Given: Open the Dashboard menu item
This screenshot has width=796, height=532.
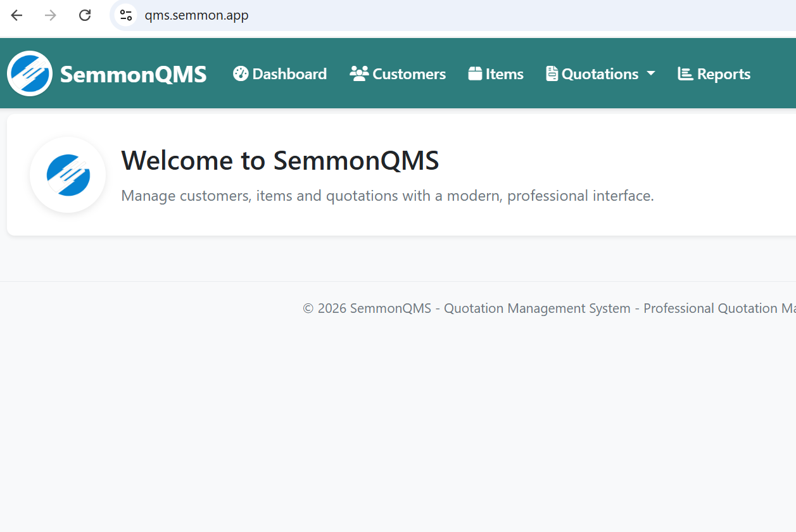Looking at the screenshot, I should pos(289,74).
